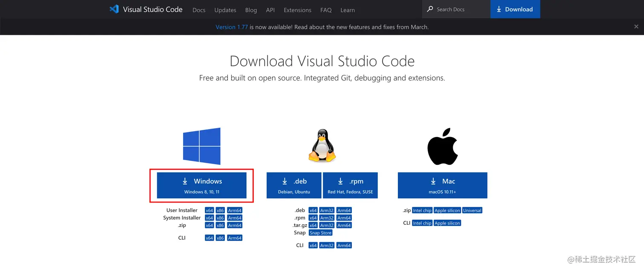Select Linux .deb Arm64 link
644x272 pixels.
(344, 210)
